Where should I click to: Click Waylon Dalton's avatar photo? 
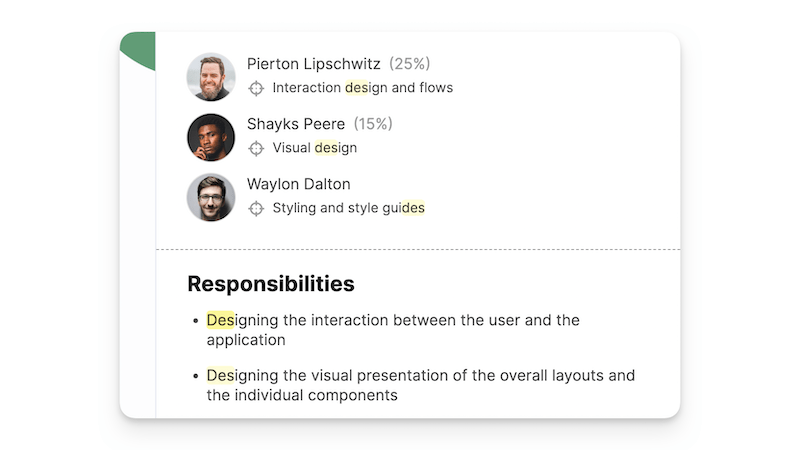coord(211,197)
